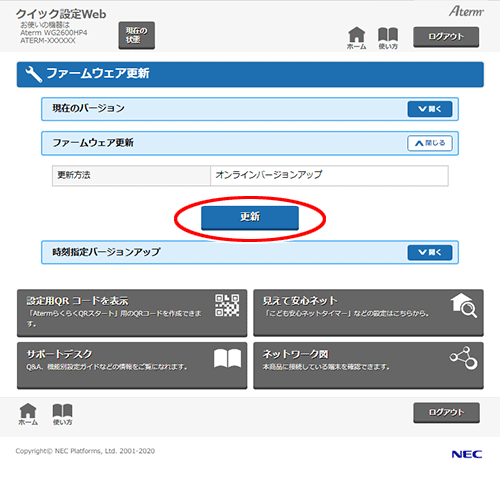The image size is (500, 480).
Task: Click the copyright NEC Platforms text
Action: click(x=85, y=451)
